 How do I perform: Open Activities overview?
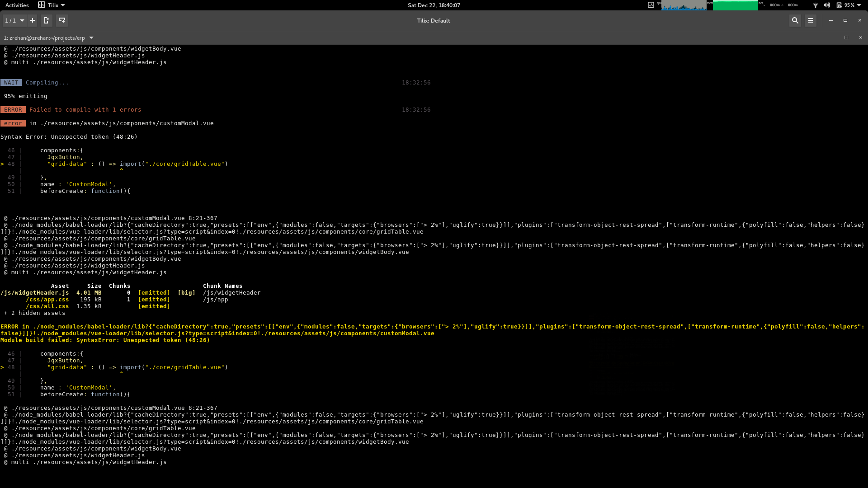click(17, 5)
